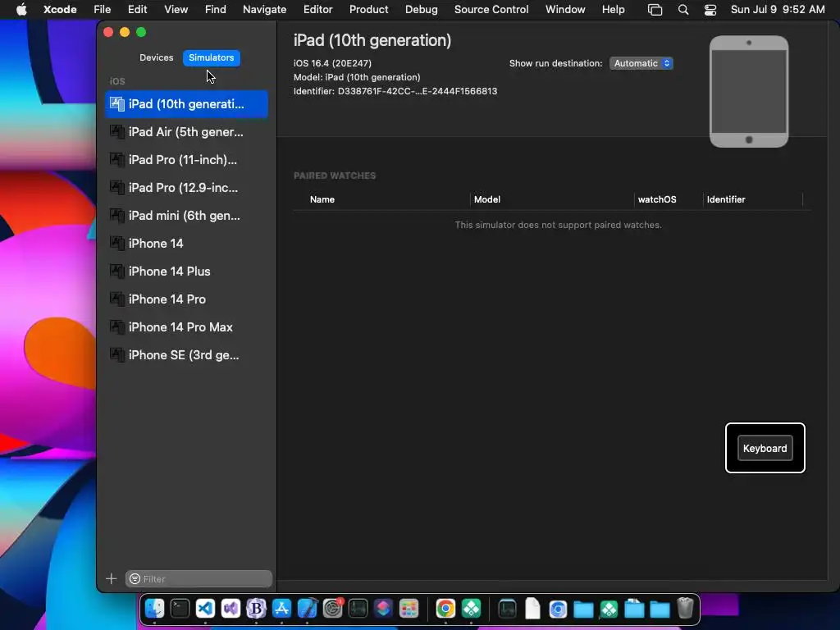Screen dimensions: 840x630
Task: Open the blank document in the Dock
Action: pyautogui.click(x=532, y=609)
